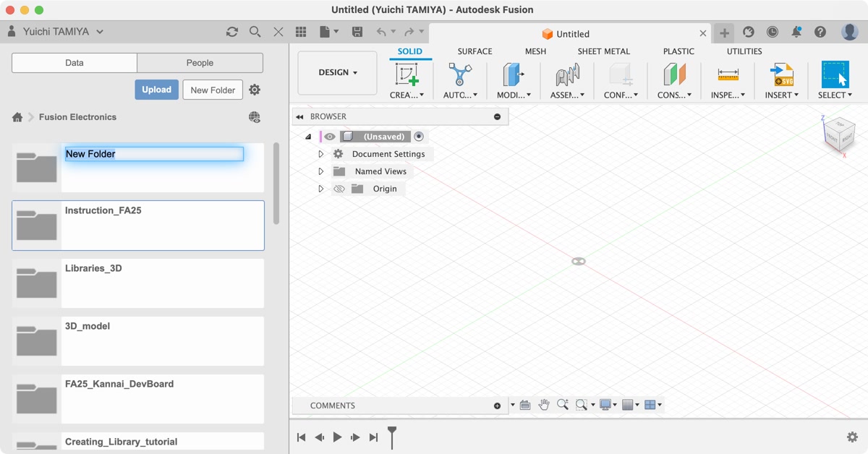Jump to timeline beginning

(x=301, y=437)
